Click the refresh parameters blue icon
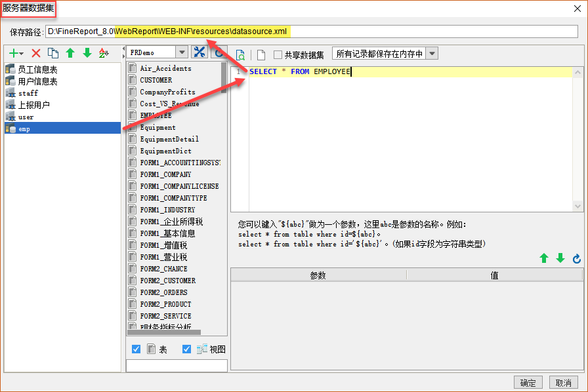Image resolution: width=588 pixels, height=392 pixels. [577, 258]
